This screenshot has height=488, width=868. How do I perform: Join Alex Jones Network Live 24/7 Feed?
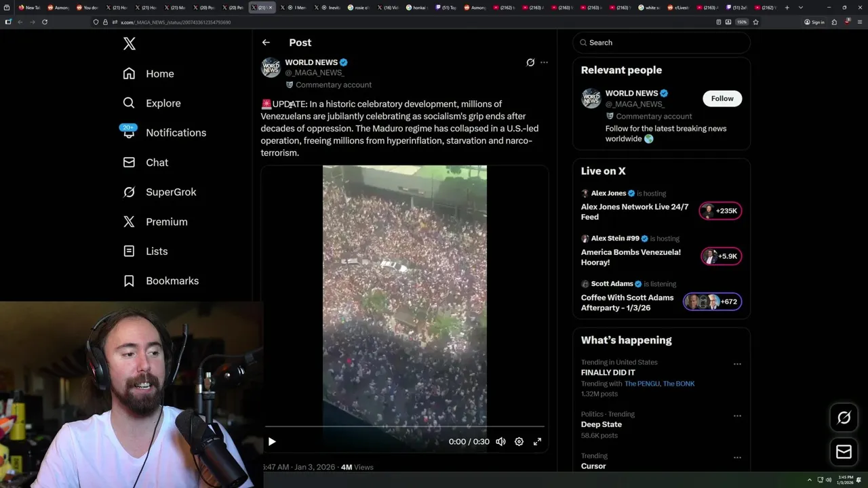[x=635, y=211]
